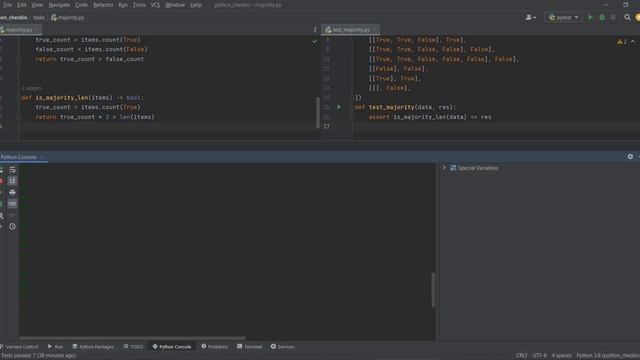Open the Terminal tool window

pyautogui.click(x=249, y=347)
